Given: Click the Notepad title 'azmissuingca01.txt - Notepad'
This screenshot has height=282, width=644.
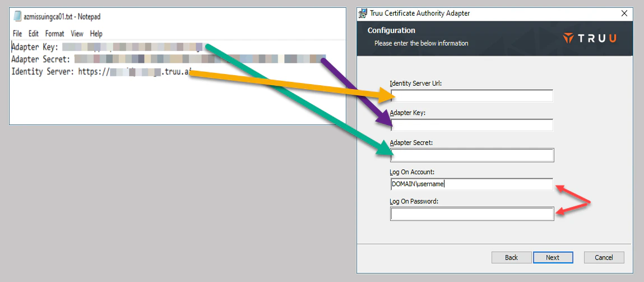Looking at the screenshot, I should pyautogui.click(x=62, y=17).
